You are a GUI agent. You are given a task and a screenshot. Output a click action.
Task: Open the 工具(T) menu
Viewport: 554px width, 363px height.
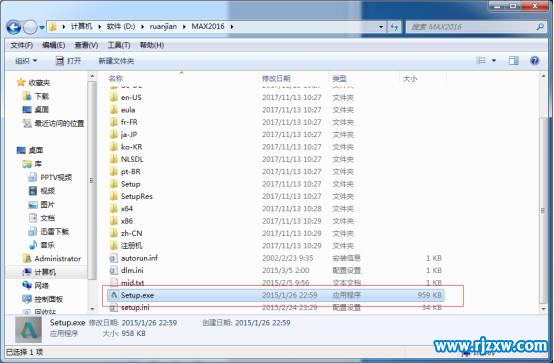119,45
